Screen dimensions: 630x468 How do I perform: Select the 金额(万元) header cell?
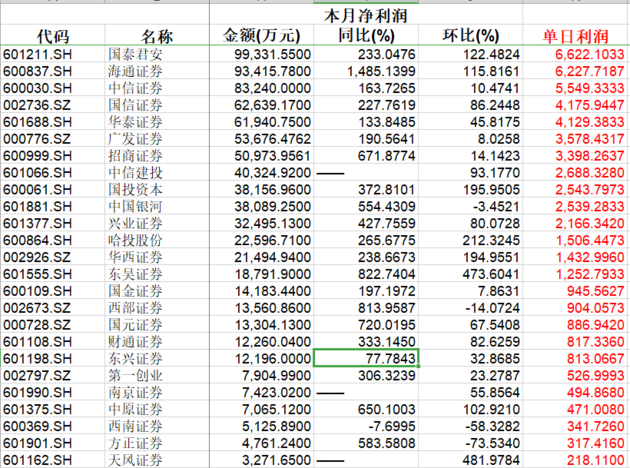click(x=262, y=35)
